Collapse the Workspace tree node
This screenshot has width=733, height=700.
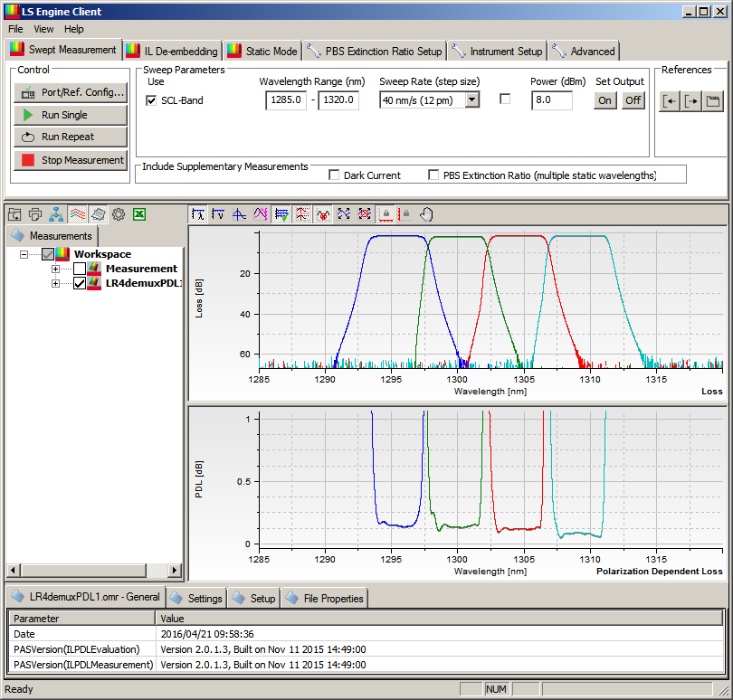click(x=24, y=254)
